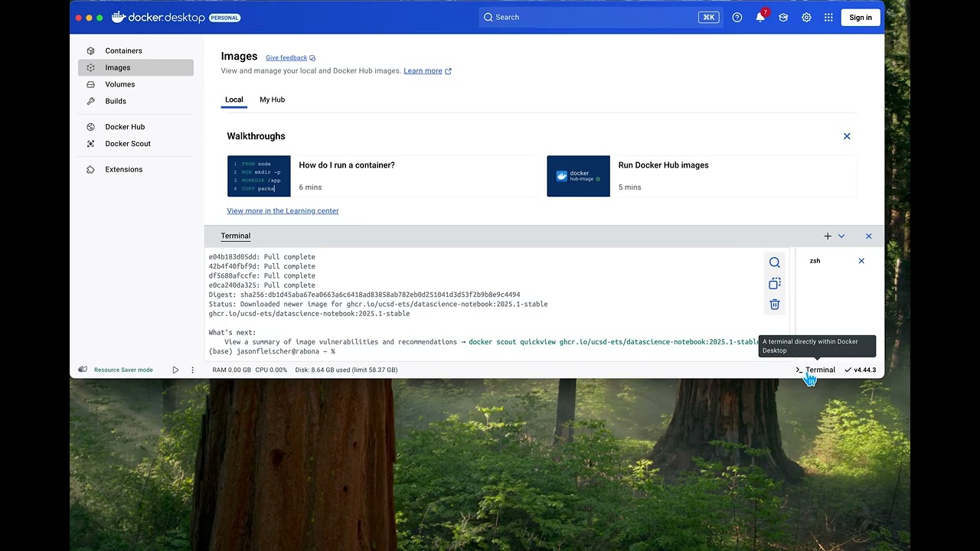Close the zsh terminal session
The image size is (980, 551).
point(861,261)
